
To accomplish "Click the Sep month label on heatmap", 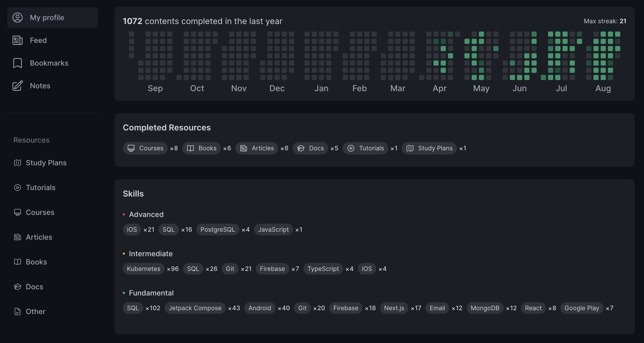I will click(155, 88).
